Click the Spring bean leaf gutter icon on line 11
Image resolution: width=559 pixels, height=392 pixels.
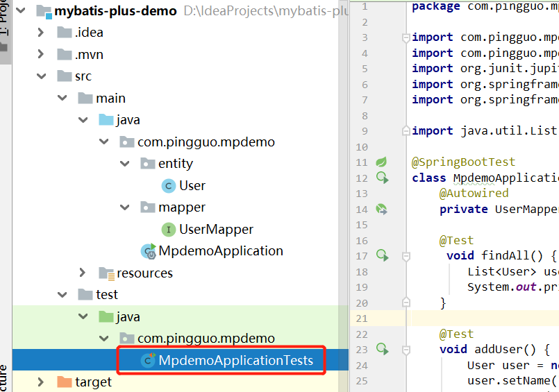(x=381, y=162)
